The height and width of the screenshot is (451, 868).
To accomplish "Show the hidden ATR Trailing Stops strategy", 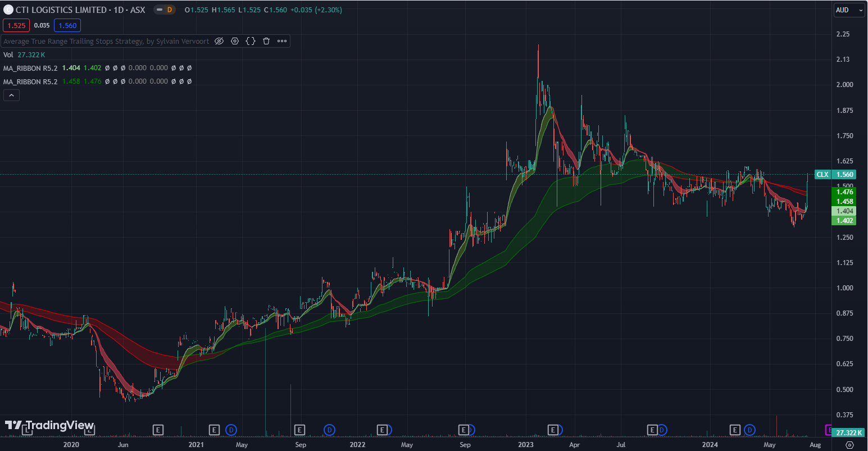I will 219,41.
